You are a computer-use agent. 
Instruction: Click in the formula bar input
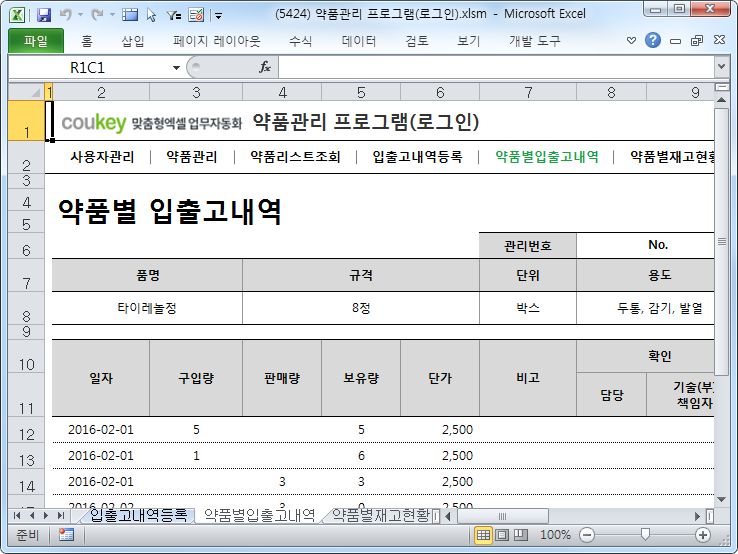pos(497,67)
